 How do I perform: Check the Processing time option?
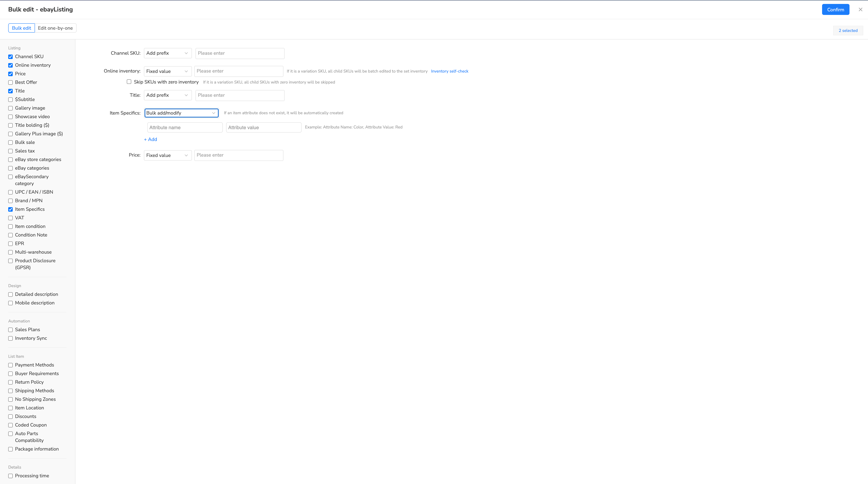[10, 476]
